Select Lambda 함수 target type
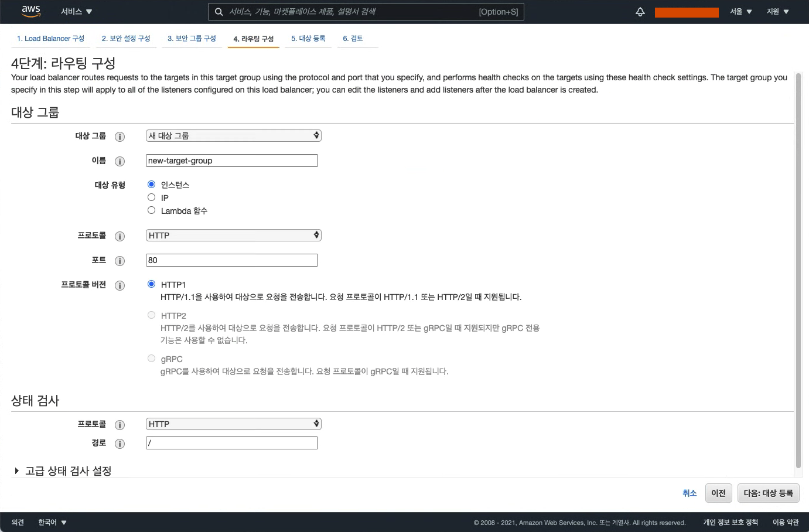This screenshot has width=809, height=532. point(151,210)
